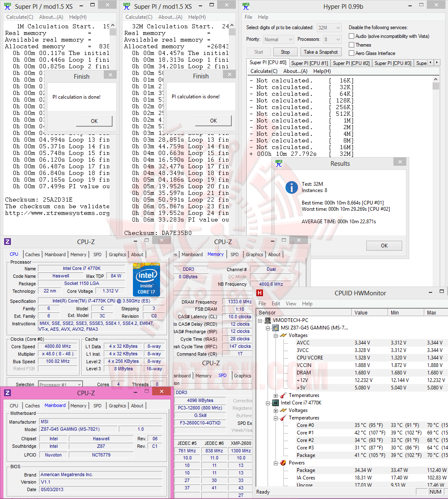Toggle the Themes service checkbox
448x499 pixels.
[x=351, y=45]
